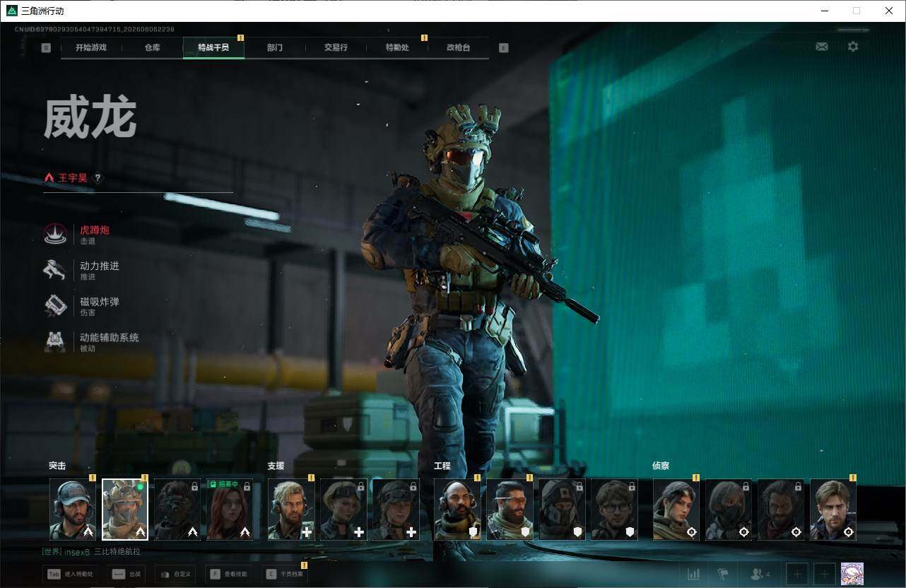Click the 支援 class label
This screenshot has height=588, width=906.
[x=276, y=466]
